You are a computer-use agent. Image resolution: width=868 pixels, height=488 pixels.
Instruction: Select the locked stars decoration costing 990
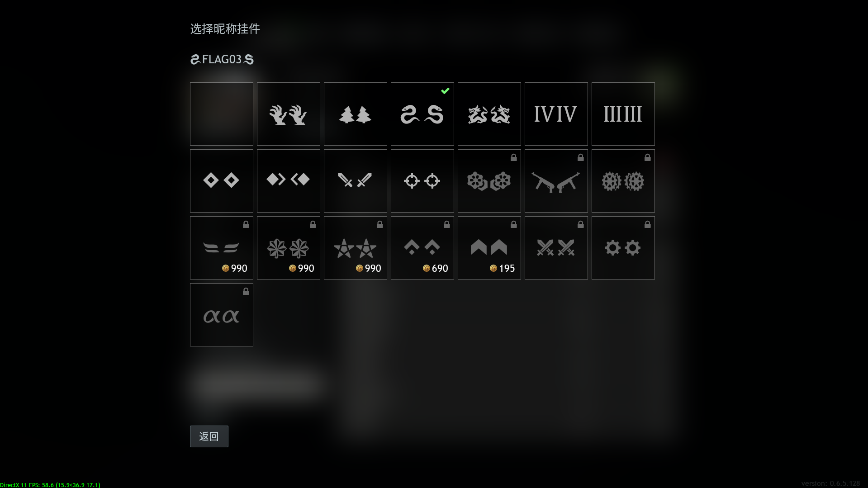click(356, 248)
